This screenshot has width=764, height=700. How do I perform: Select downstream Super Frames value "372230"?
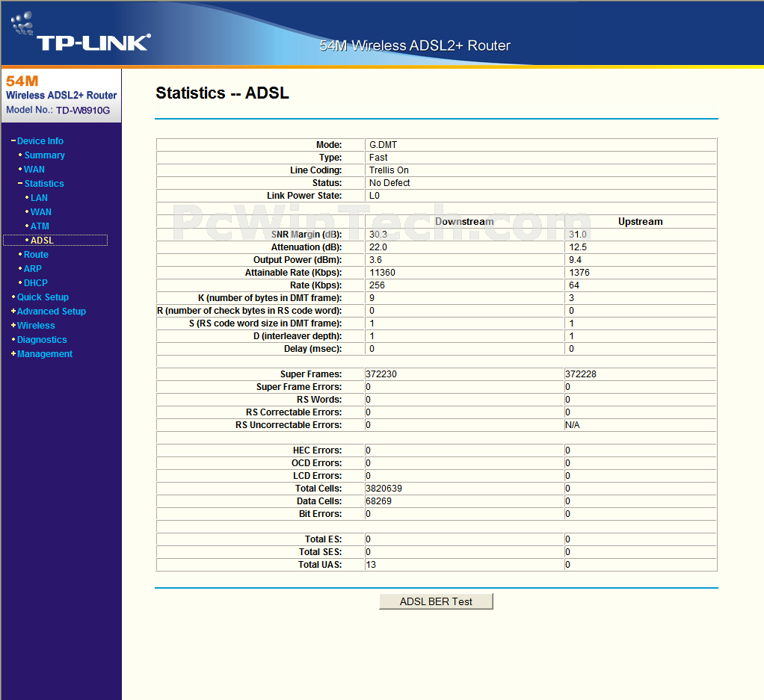tap(381, 374)
